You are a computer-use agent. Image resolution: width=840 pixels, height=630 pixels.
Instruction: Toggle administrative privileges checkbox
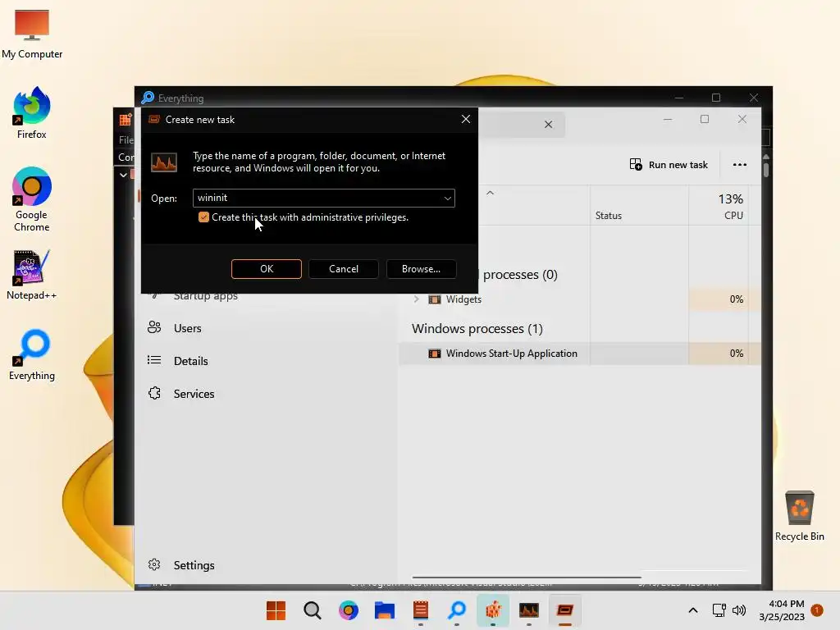(x=203, y=217)
